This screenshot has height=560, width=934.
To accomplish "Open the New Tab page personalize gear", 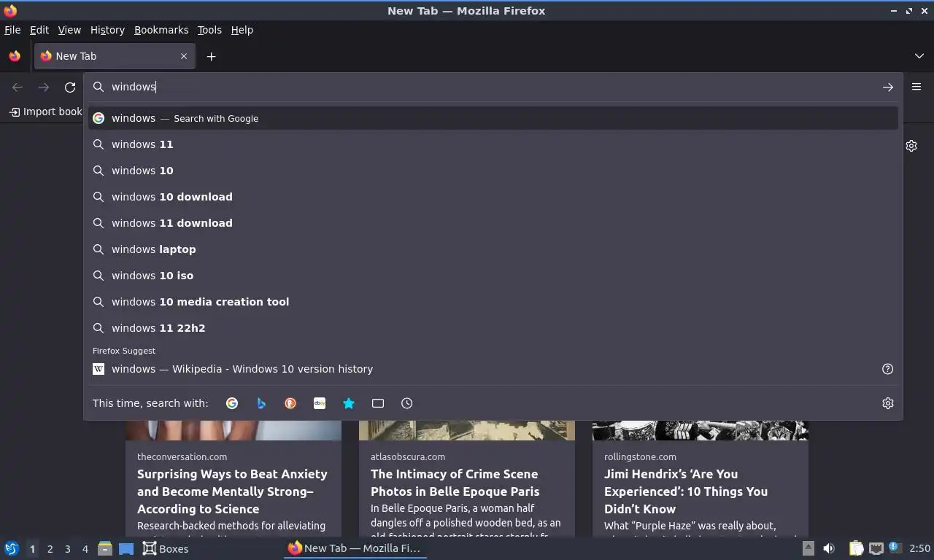I will [x=911, y=146].
